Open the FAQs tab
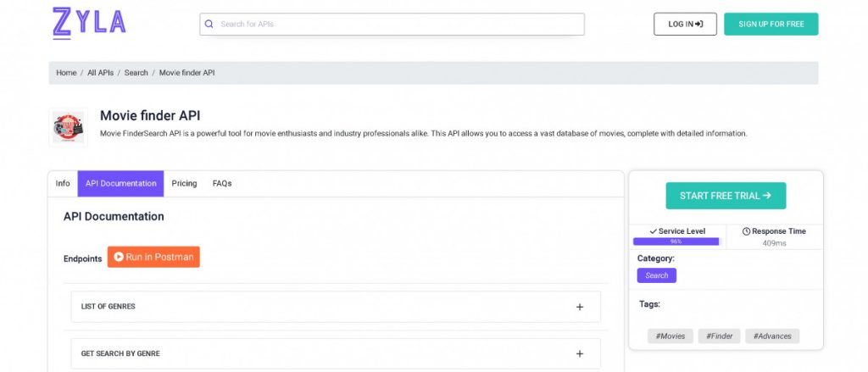 [222, 183]
